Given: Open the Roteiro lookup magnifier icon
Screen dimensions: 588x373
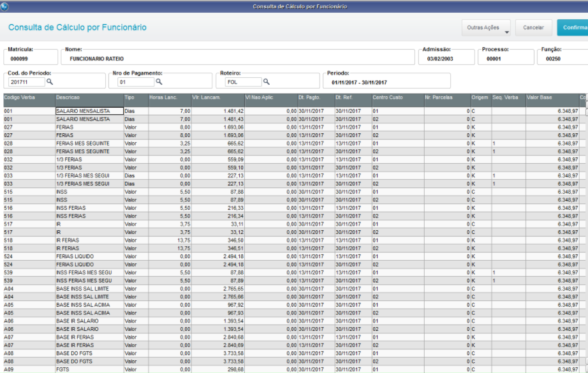Looking at the screenshot, I should coord(266,82).
